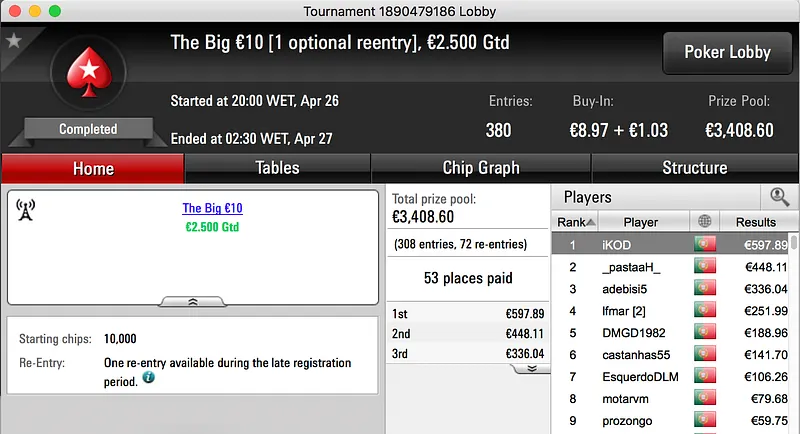Viewport: 800px width, 434px height.
Task: Sort by the Rank column header
Action: tap(576, 222)
